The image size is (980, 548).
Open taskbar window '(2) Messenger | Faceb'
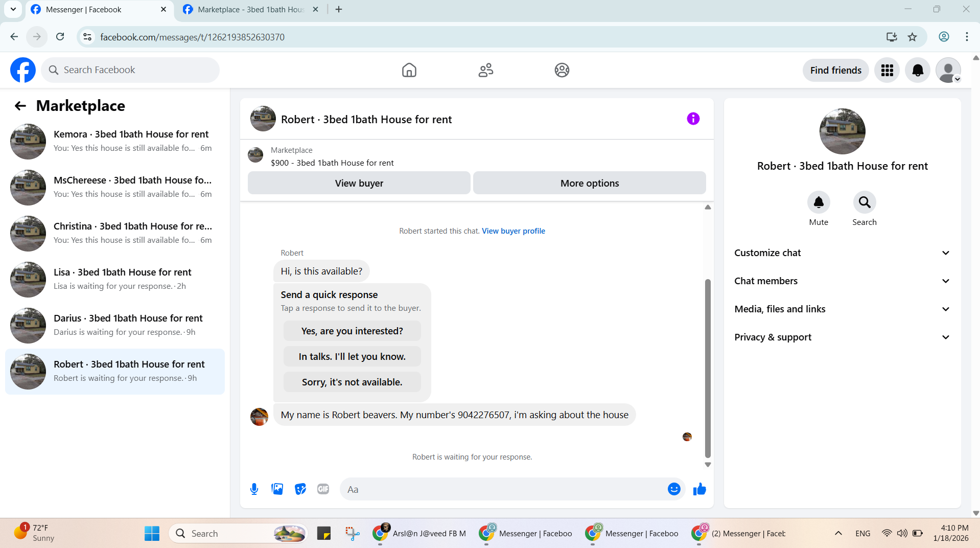(738, 533)
